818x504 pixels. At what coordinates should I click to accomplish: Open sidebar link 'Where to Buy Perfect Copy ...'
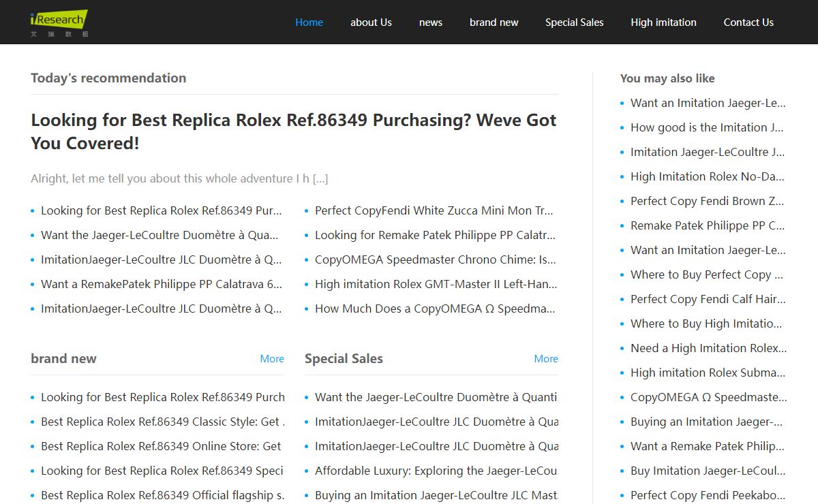[707, 274]
